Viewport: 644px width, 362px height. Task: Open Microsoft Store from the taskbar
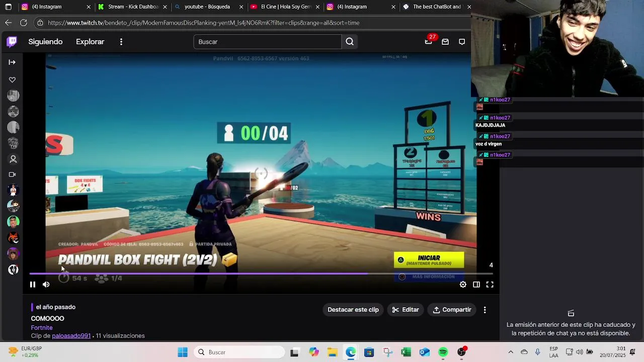click(369, 352)
